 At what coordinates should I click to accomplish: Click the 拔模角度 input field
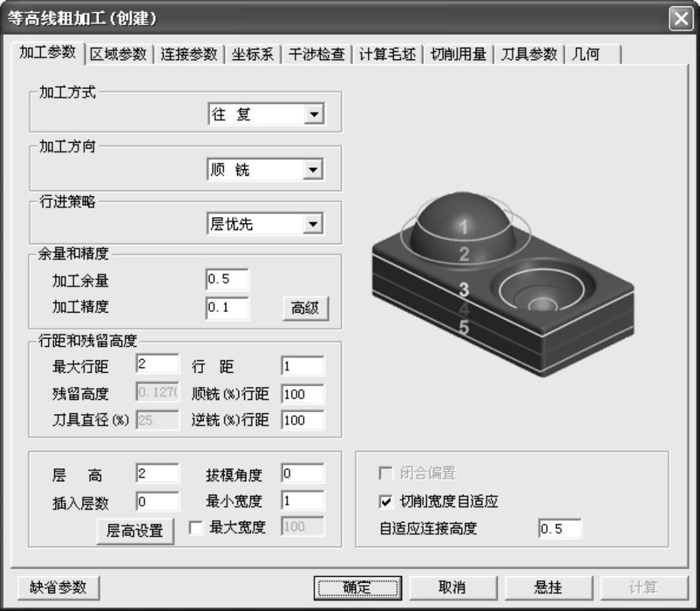tap(302, 474)
